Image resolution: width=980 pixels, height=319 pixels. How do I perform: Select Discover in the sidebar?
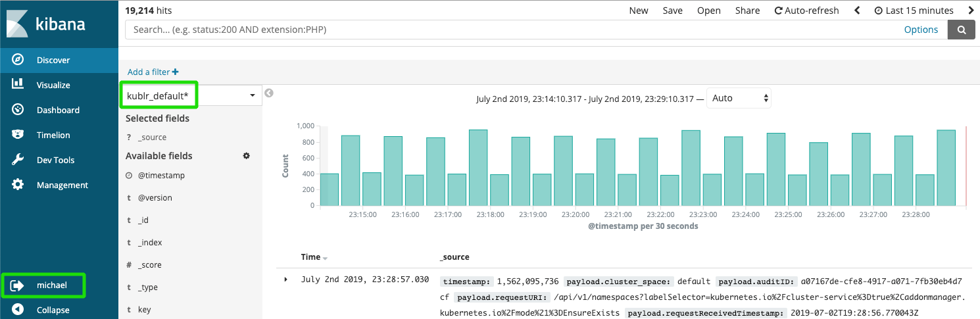click(x=59, y=60)
